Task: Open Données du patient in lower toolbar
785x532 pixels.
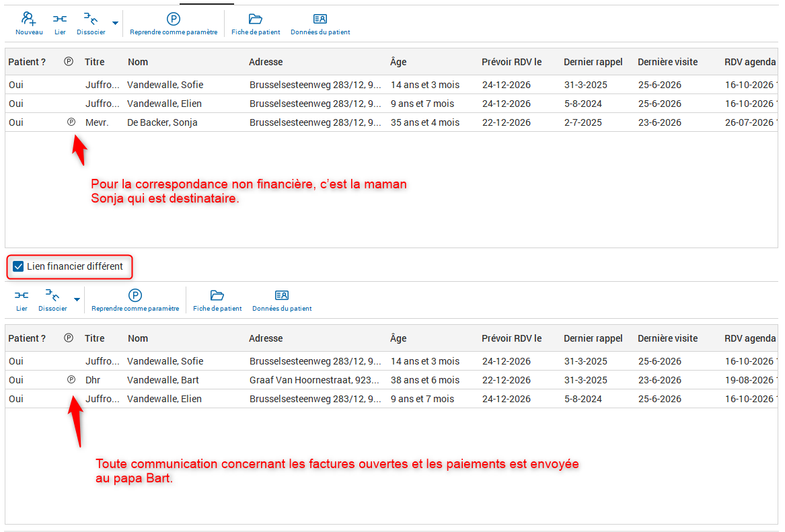Action: pos(282,300)
